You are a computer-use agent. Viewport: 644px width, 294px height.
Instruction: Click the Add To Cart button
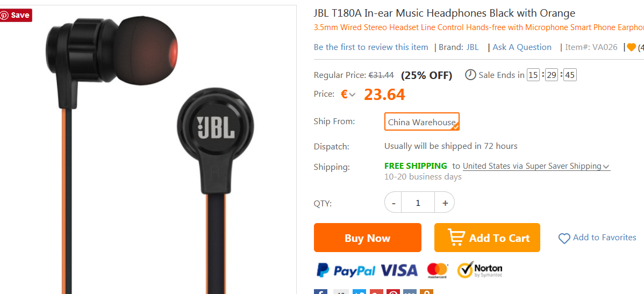click(487, 238)
